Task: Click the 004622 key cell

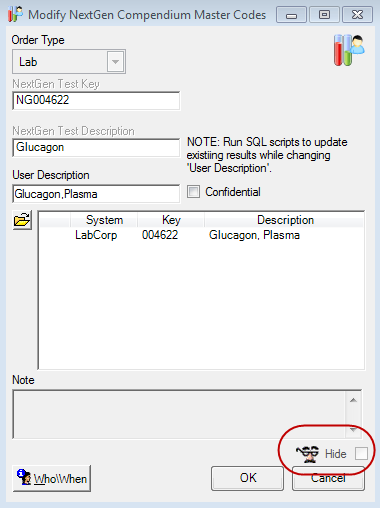Action: (160, 235)
